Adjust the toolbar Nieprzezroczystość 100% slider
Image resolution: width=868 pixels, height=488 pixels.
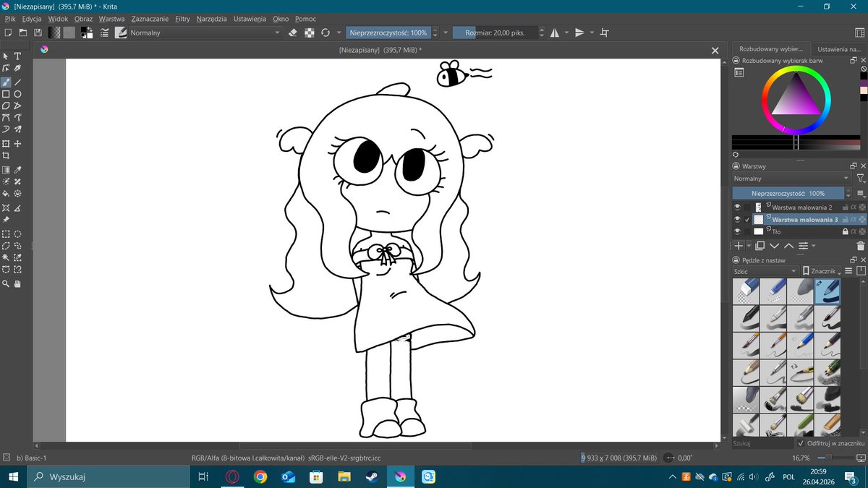388,33
